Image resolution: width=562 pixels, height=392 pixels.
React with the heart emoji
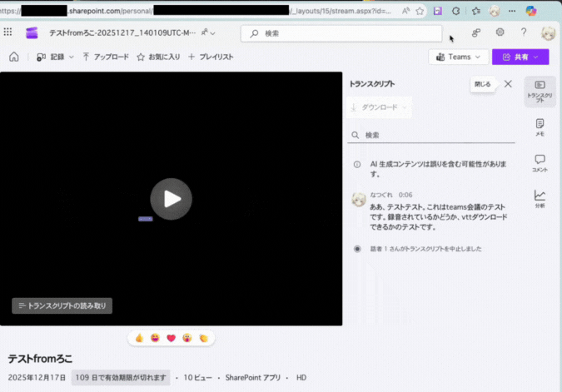point(172,338)
